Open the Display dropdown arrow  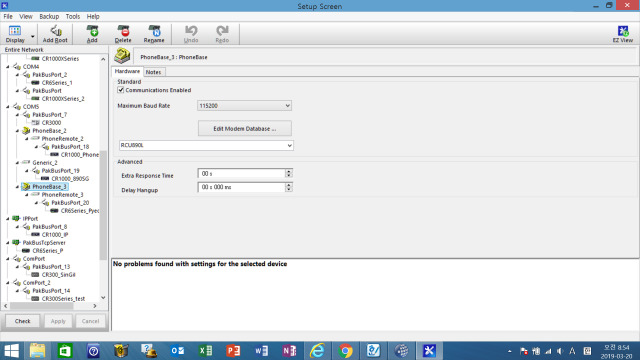click(x=33, y=37)
